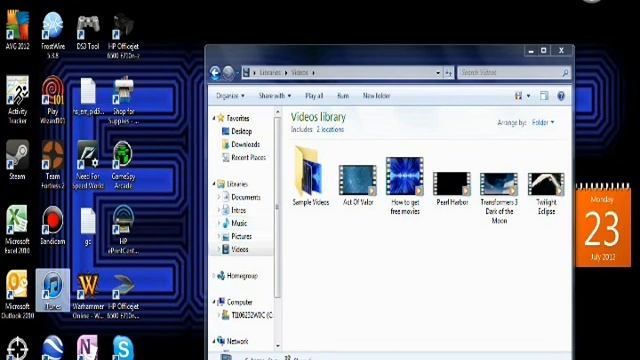The height and width of the screenshot is (360, 640).
Task: Select the Pearl Harbor video
Action: [x=452, y=188]
